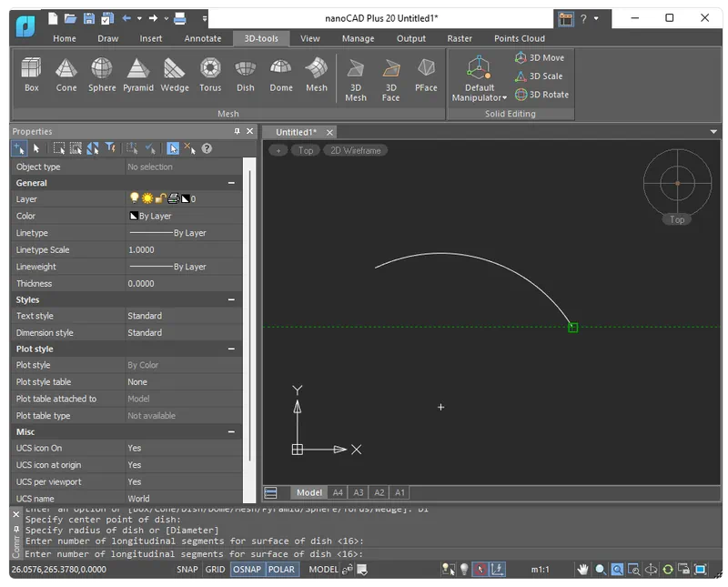This screenshot has width=728, height=587.
Task: Click the Quick Select funnel icon
Action: (x=110, y=148)
